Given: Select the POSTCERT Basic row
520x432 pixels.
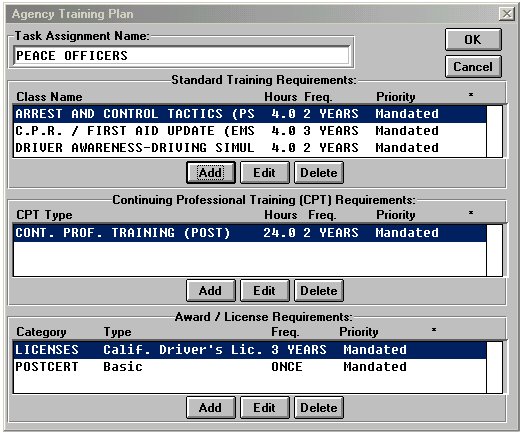Looking at the screenshot, I should point(250,367).
